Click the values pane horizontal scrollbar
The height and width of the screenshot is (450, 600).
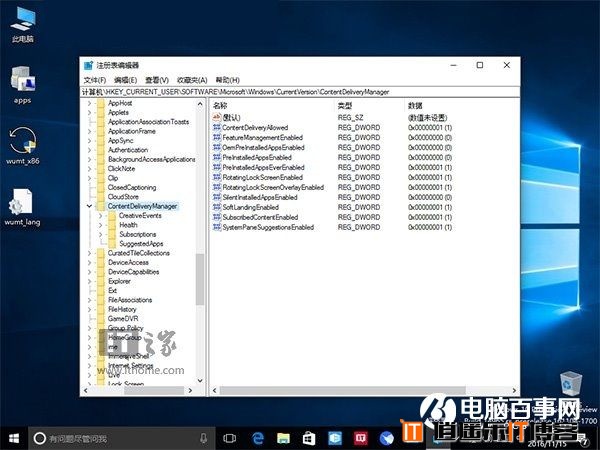tap(342, 390)
